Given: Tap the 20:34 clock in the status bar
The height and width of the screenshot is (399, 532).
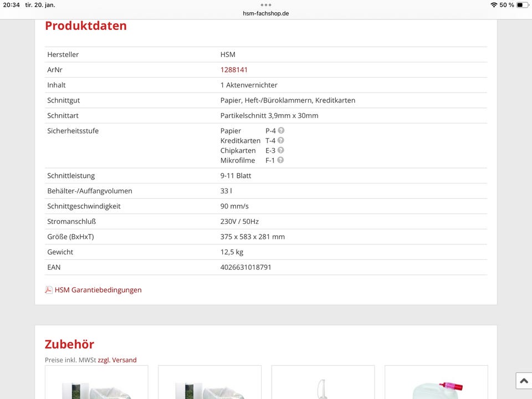Looking at the screenshot, I should tap(11, 4).
